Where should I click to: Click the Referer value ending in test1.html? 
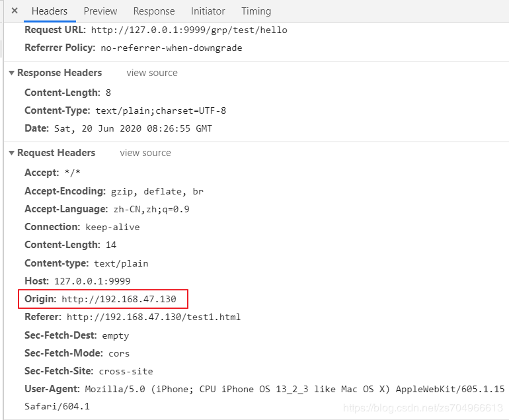click(x=153, y=317)
